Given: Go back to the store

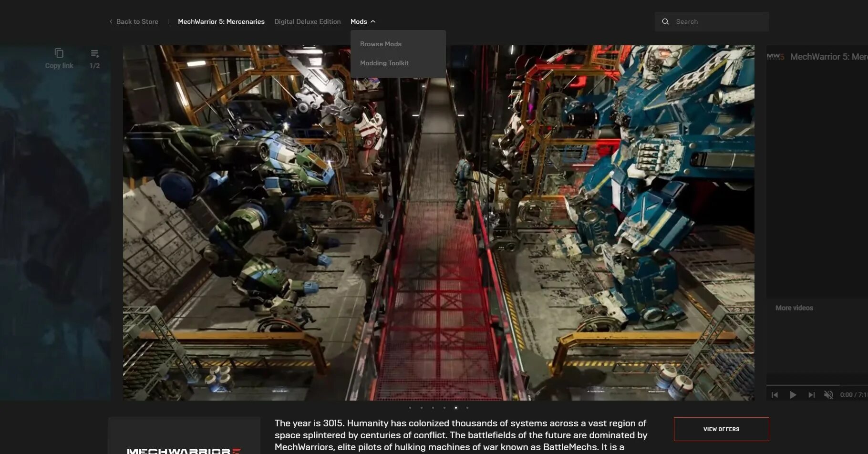Looking at the screenshot, I should tap(134, 21).
